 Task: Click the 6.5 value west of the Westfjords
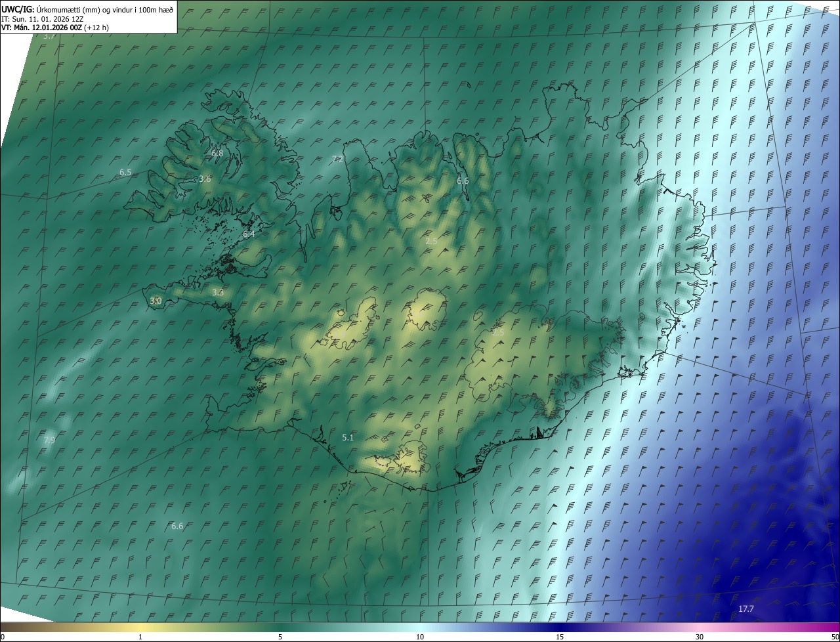(x=125, y=172)
